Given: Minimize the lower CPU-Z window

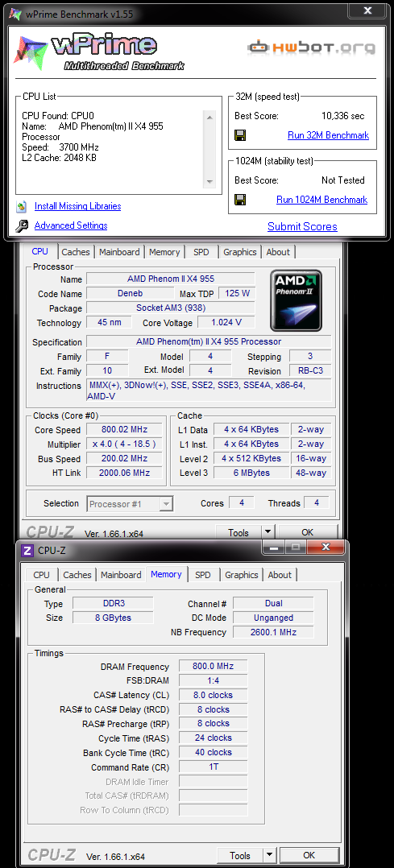Looking at the screenshot, I should pos(274,547).
